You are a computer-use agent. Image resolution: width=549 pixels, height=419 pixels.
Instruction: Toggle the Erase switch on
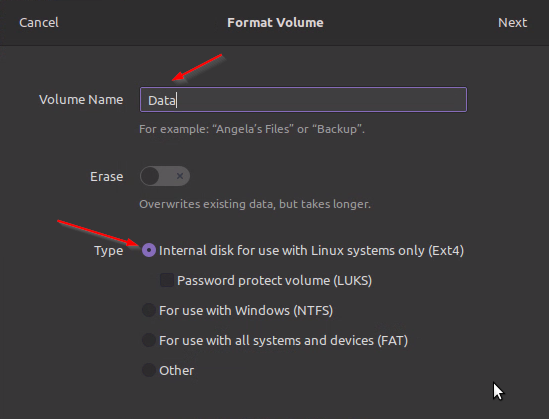(x=165, y=176)
